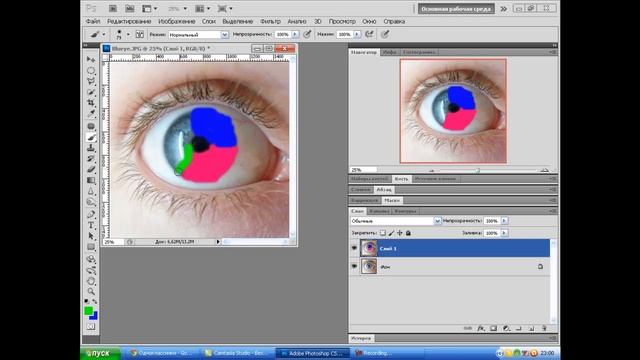Click the Navigator zoom slider
This screenshot has width=640, height=360.
click(477, 170)
